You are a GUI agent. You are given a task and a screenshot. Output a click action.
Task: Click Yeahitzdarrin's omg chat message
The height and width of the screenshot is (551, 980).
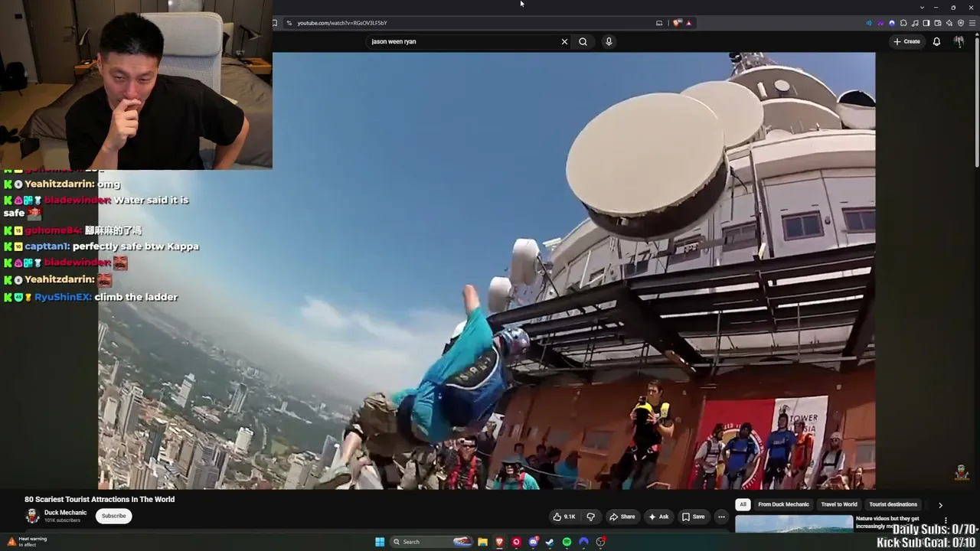pos(62,184)
